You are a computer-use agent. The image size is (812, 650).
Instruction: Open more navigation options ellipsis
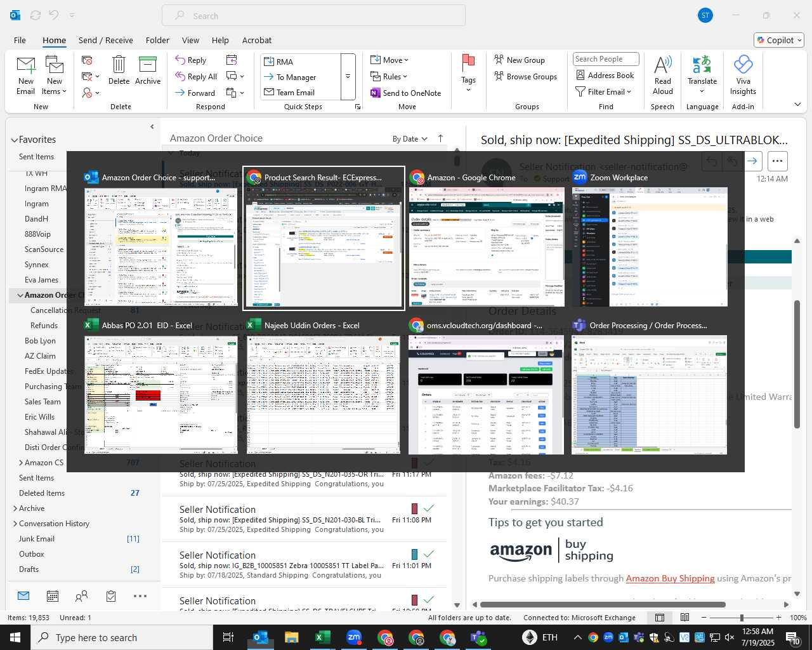pyautogui.click(x=140, y=596)
